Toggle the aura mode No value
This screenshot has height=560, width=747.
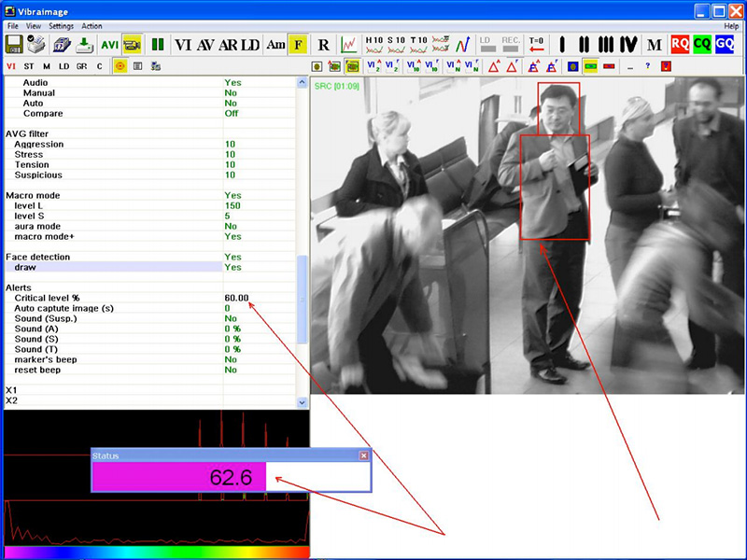point(231,226)
